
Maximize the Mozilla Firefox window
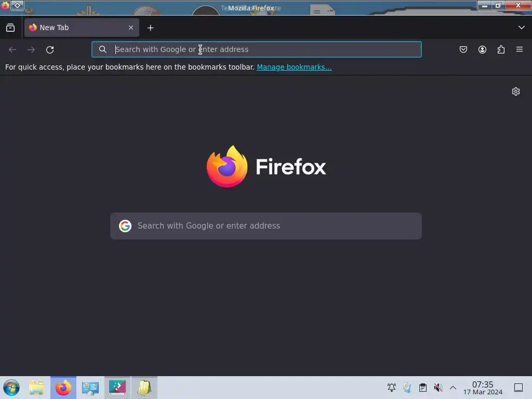pyautogui.click(x=498, y=5)
